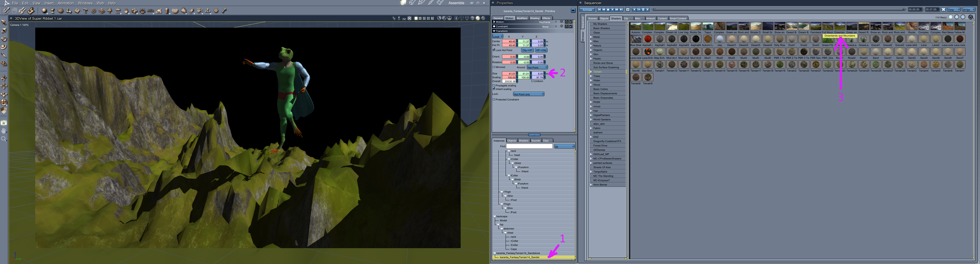
Task: Open the Objects tab in the browser
Action: [604, 18]
